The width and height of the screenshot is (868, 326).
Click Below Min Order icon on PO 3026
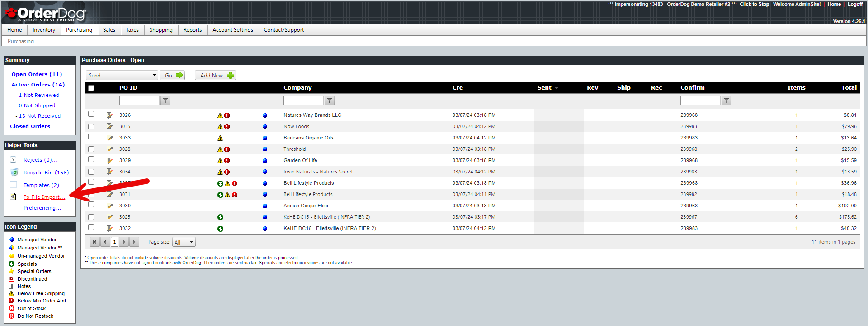[x=227, y=115]
